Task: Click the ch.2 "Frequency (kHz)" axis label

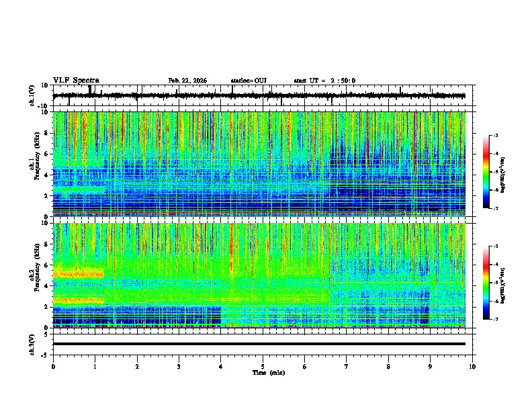Action: tap(37, 267)
